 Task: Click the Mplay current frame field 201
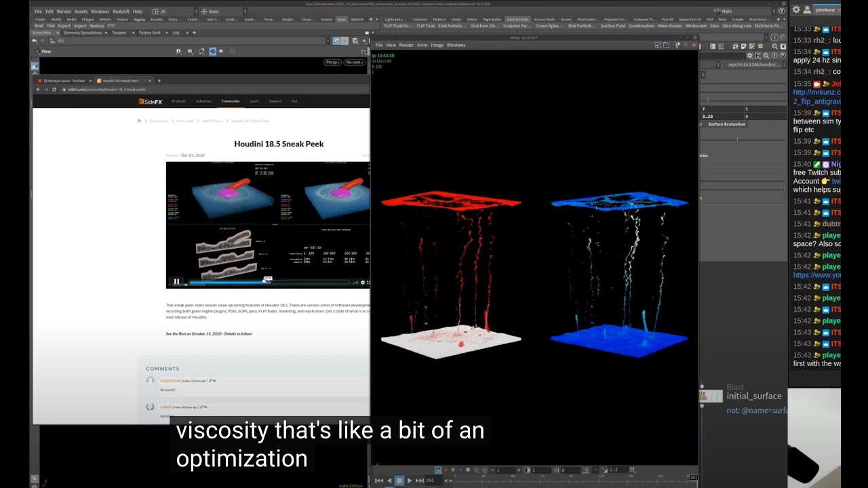pos(434,480)
